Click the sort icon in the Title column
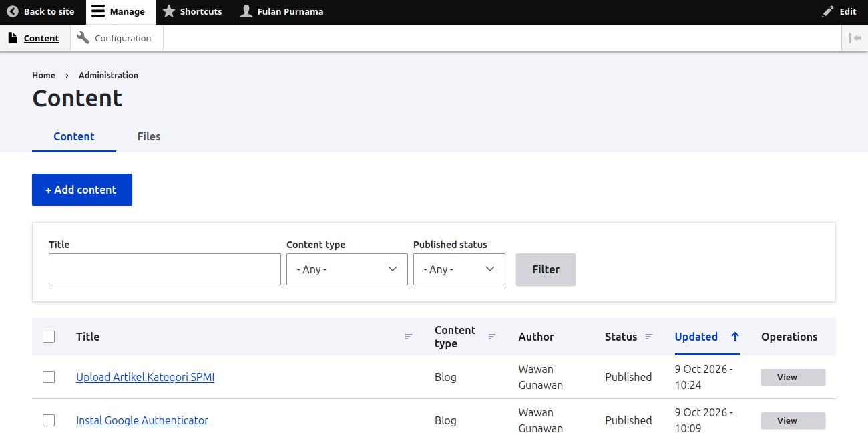 (x=409, y=337)
